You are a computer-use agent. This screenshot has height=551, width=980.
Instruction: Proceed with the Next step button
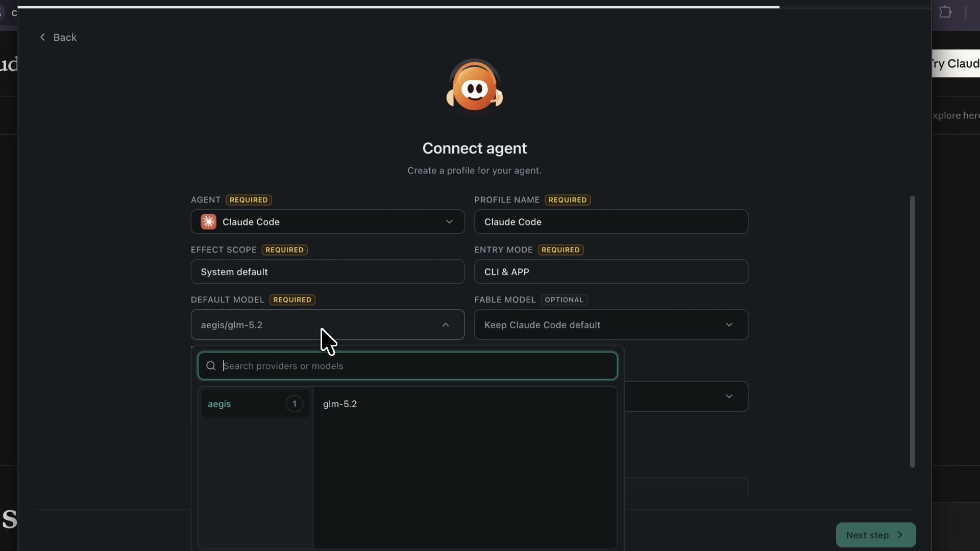tap(876, 535)
